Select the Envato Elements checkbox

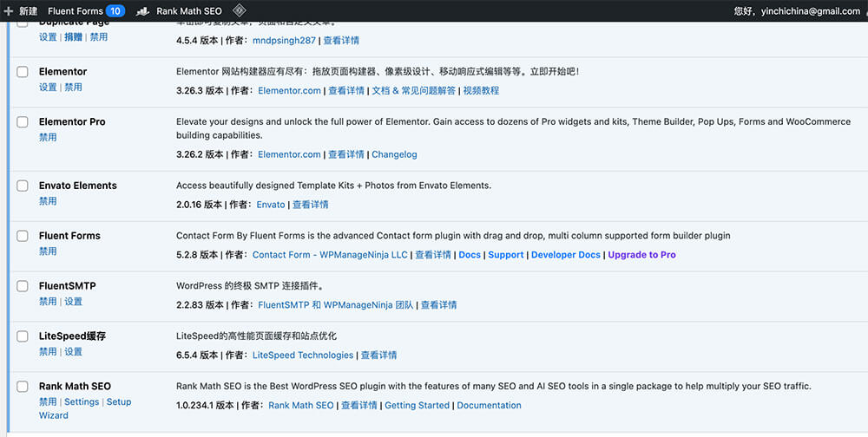click(x=23, y=186)
